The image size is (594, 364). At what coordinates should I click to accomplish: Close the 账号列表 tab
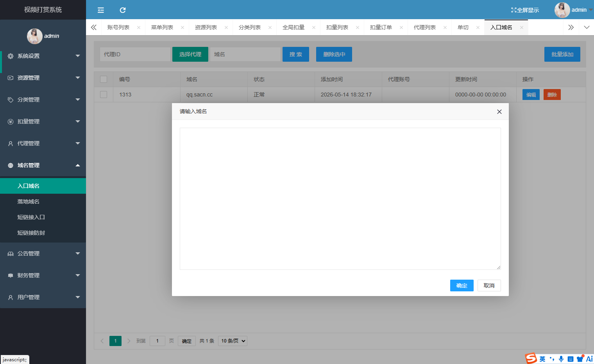tap(139, 27)
